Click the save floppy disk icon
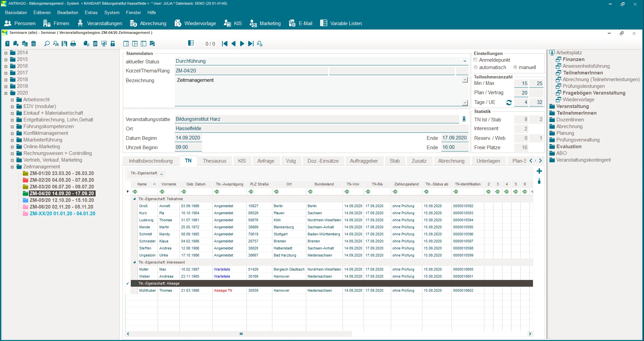644x341 pixels. pos(64,44)
